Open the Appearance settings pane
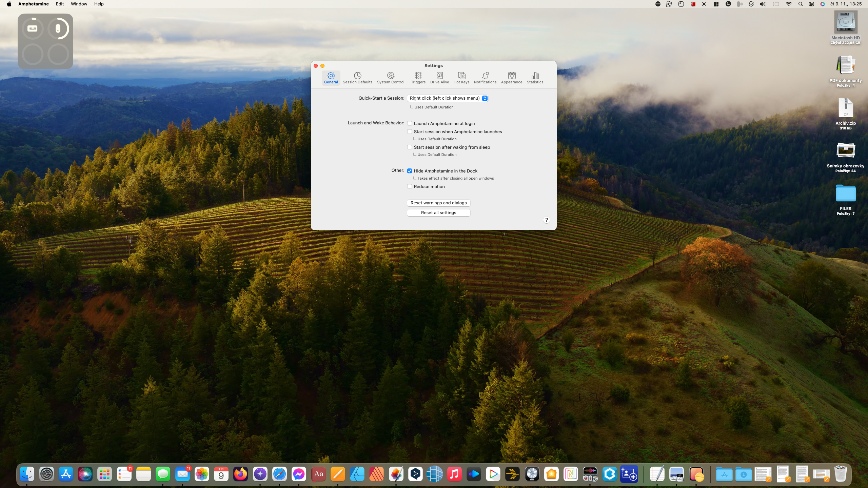 (x=512, y=78)
